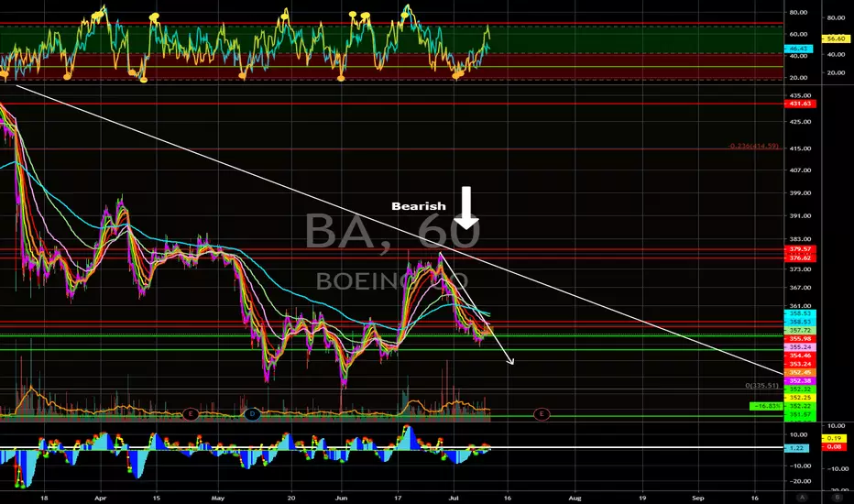Toggle the auto scale A button

(802, 497)
